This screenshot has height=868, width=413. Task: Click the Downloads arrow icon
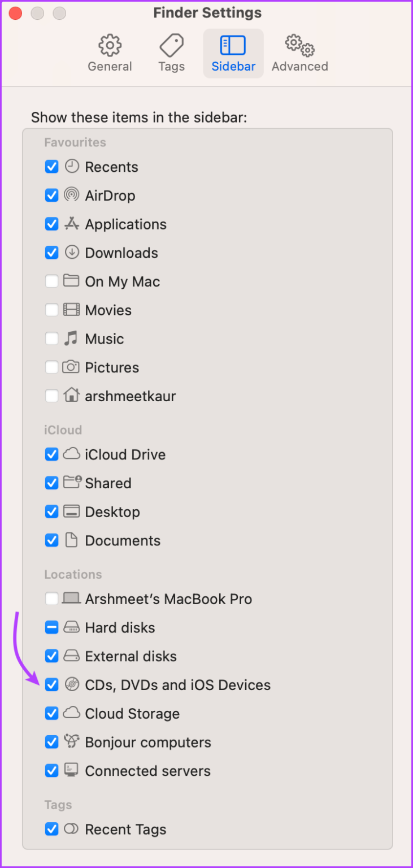[x=72, y=253]
